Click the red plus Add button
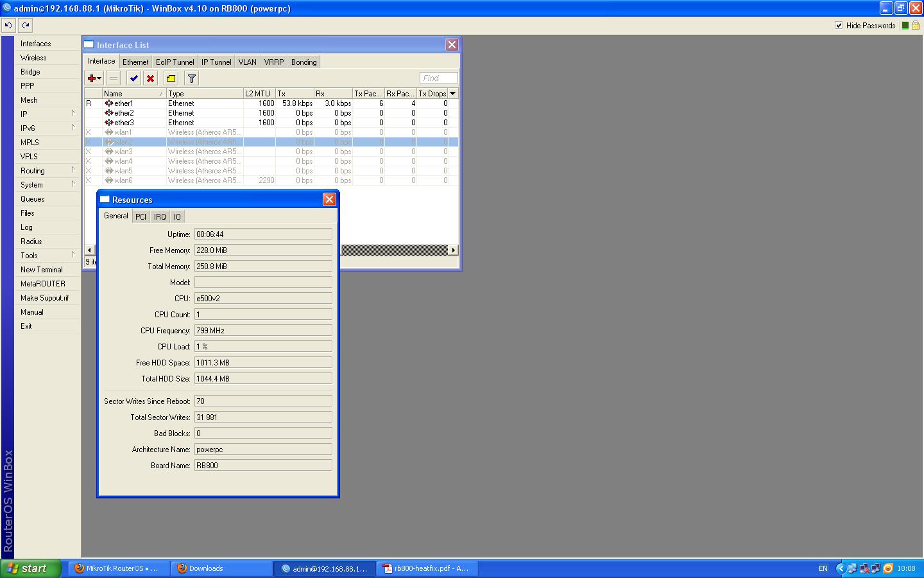Viewport: 924px width, 578px height. (x=94, y=78)
